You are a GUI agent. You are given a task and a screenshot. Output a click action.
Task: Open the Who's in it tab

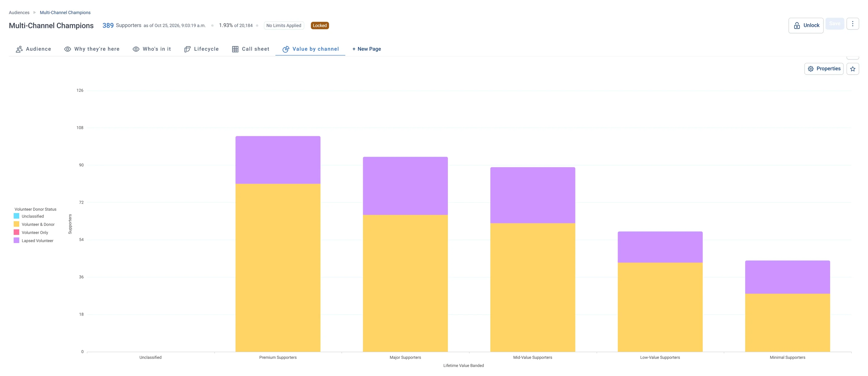(152, 49)
